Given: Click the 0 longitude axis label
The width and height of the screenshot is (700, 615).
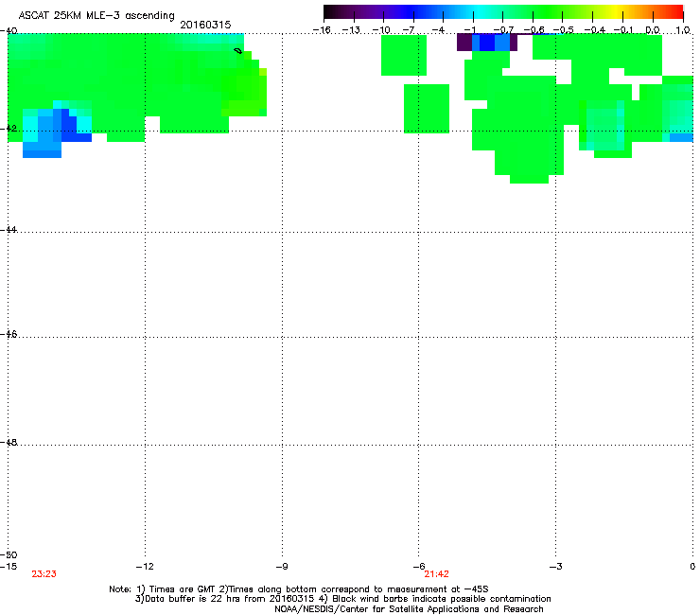Looking at the screenshot, I should [x=692, y=567].
